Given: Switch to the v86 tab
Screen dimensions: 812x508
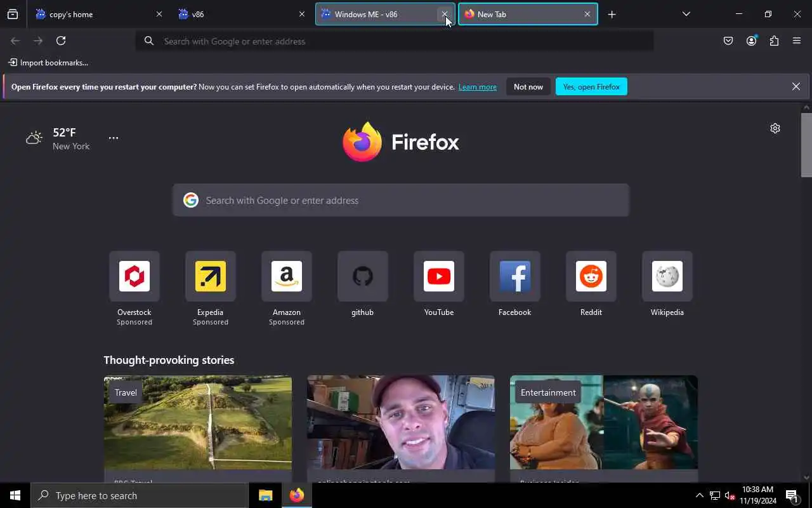Looking at the screenshot, I should tap(242, 14).
